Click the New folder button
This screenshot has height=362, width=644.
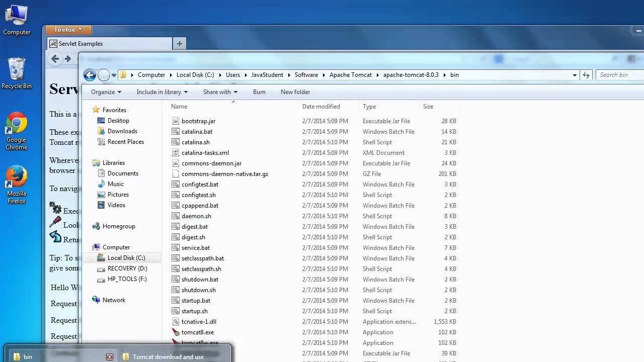pyautogui.click(x=295, y=92)
